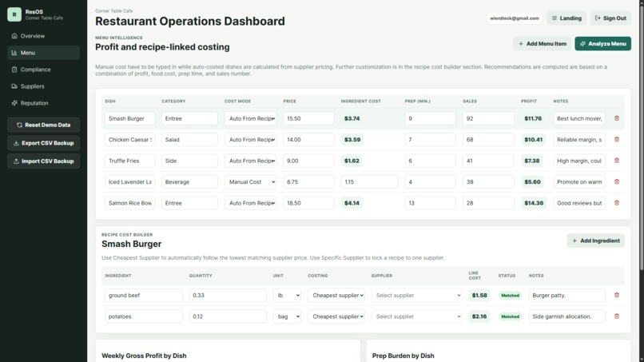644x362 pixels.
Task: Edit Smash Burger notes field
Action: coord(579,118)
